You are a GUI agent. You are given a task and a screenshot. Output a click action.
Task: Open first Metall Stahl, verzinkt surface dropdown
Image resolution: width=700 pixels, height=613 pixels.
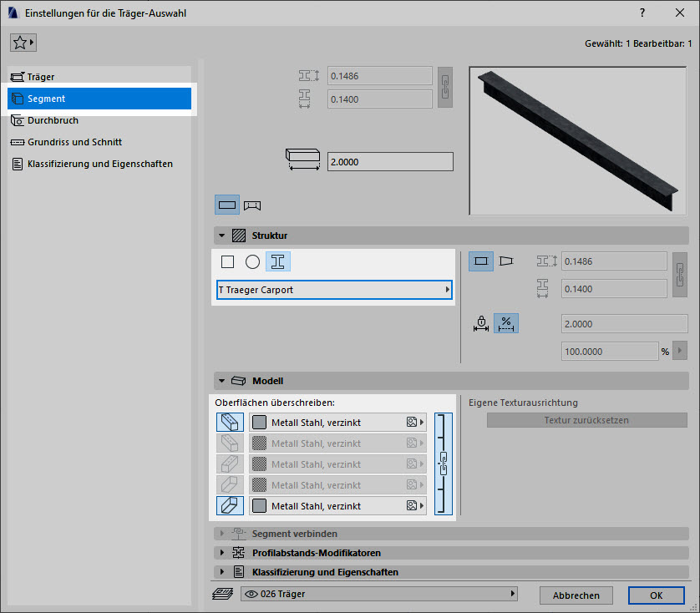click(337, 422)
